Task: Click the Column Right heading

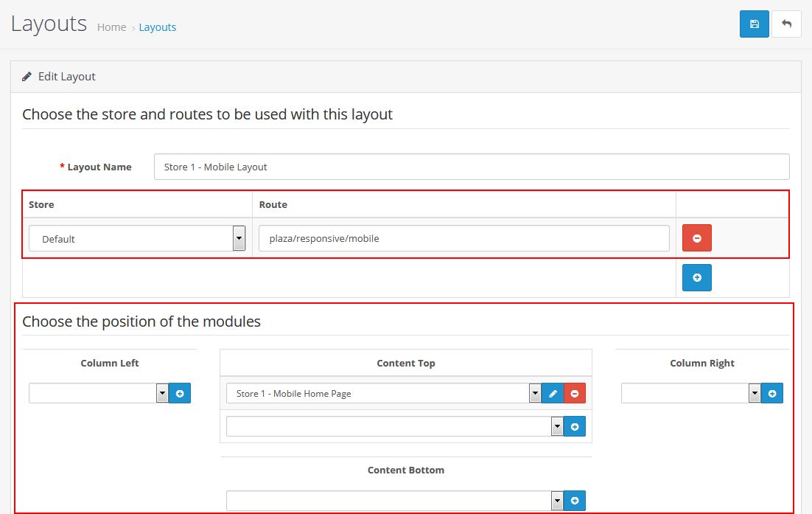Action: (702, 364)
